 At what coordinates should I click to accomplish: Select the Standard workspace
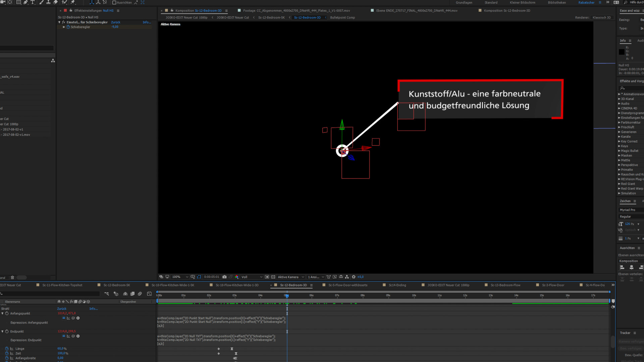pos(491,2)
